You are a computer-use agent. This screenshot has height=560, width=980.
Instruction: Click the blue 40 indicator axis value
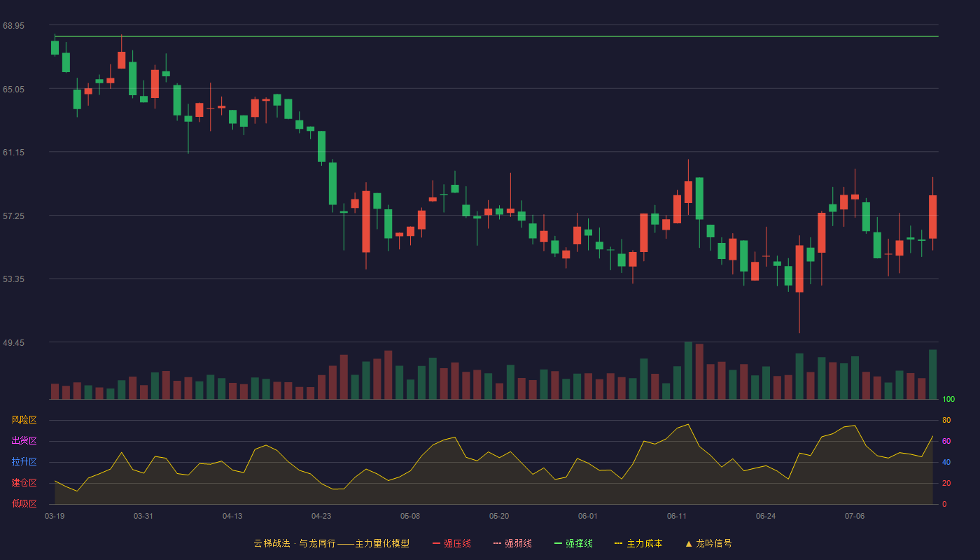pos(946,462)
